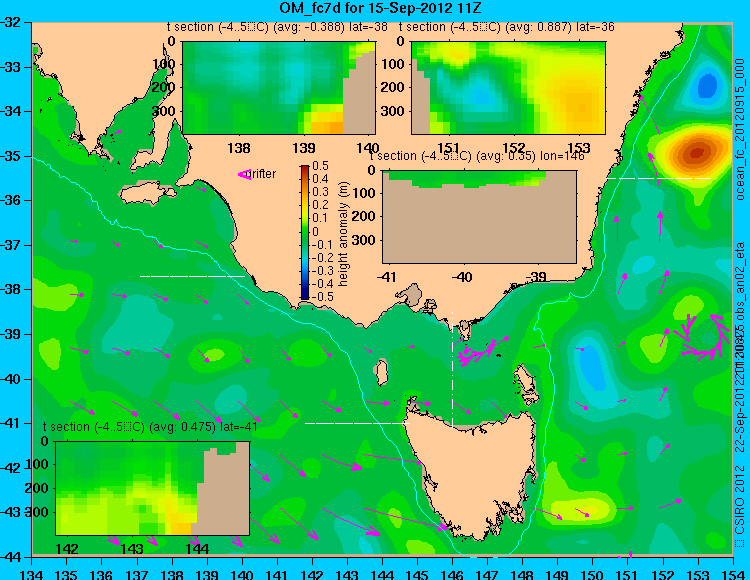Click the 't section (avg: 0.35) lon=146' heading
The width and height of the screenshot is (750, 580).
tap(477, 156)
